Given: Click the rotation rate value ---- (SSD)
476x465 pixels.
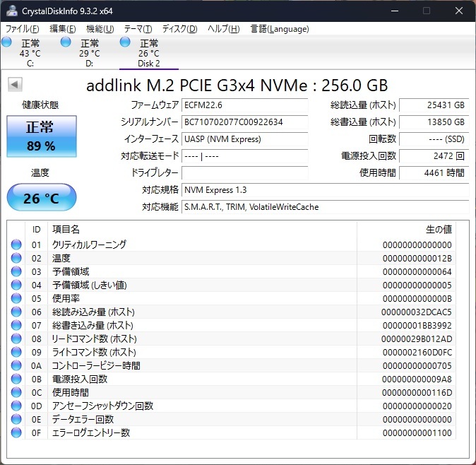Looking at the screenshot, I should coord(434,139).
